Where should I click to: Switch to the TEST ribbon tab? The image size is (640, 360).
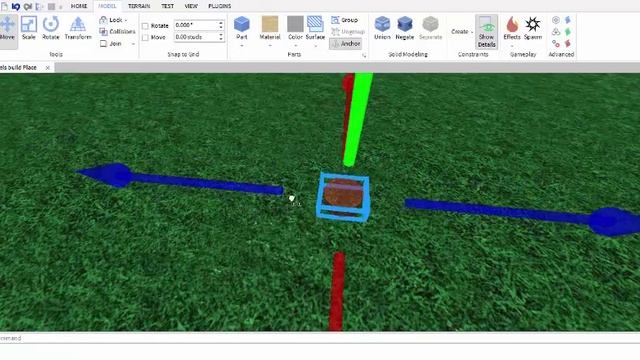167,6
